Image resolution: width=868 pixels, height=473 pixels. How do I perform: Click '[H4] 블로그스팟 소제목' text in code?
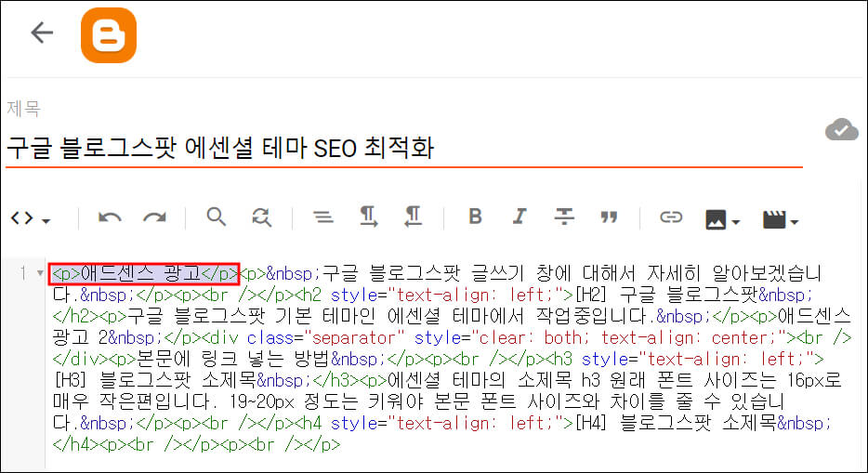676,424
